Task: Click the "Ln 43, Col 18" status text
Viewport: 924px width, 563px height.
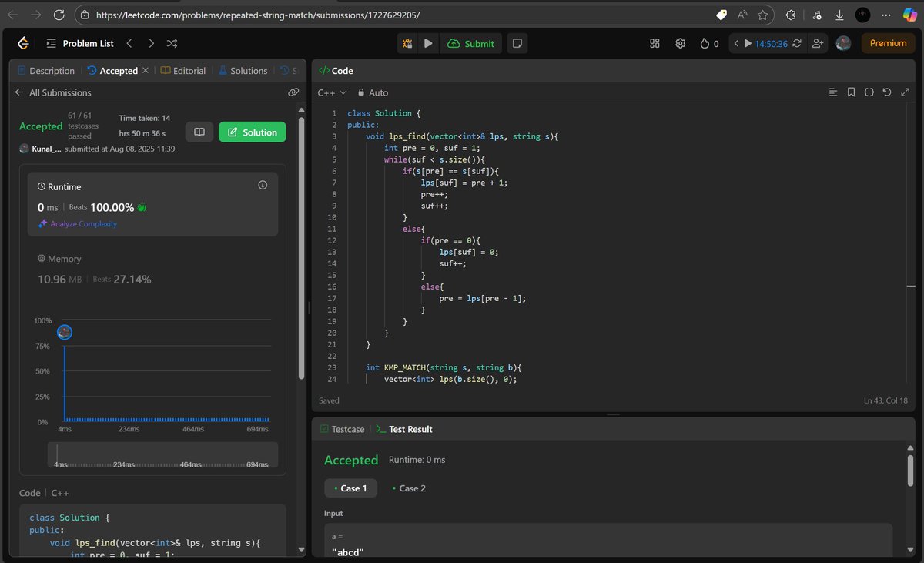Action: pos(887,400)
